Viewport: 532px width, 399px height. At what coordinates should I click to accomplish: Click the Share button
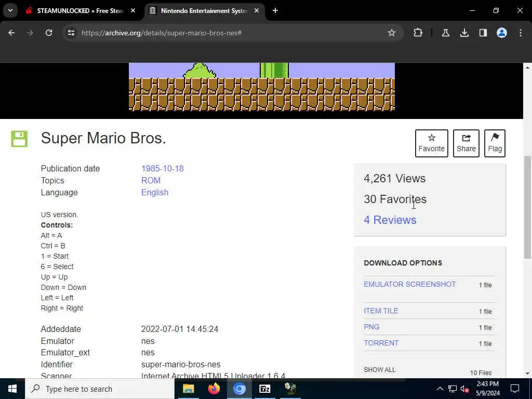(x=466, y=143)
